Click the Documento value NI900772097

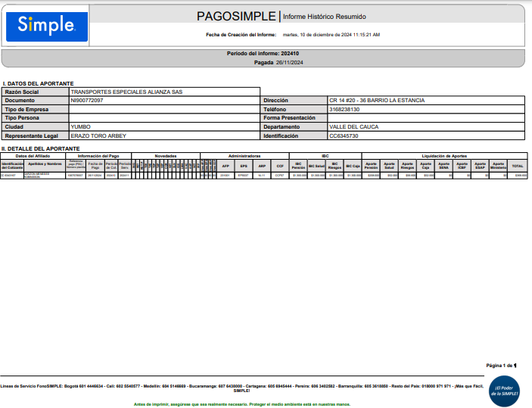pyautogui.click(x=87, y=101)
